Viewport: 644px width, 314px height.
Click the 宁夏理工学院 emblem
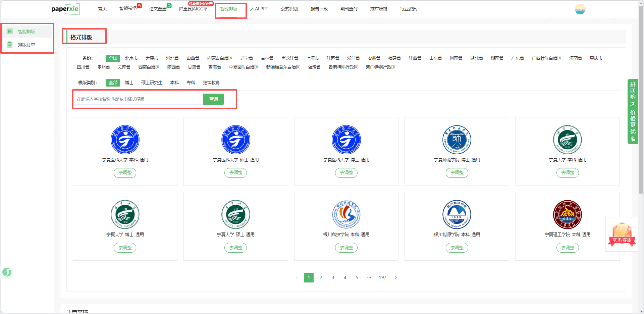pos(567,214)
